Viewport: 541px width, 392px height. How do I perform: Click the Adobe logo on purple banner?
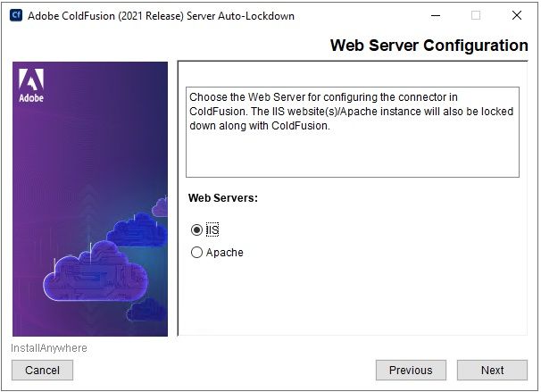pyautogui.click(x=31, y=85)
